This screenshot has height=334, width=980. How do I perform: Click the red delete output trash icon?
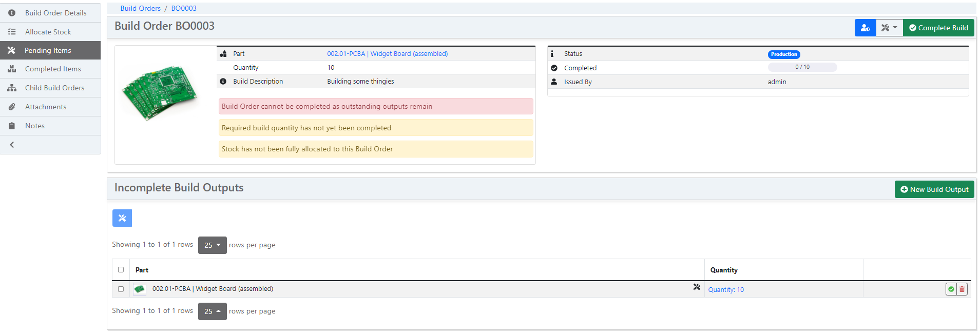(962, 289)
